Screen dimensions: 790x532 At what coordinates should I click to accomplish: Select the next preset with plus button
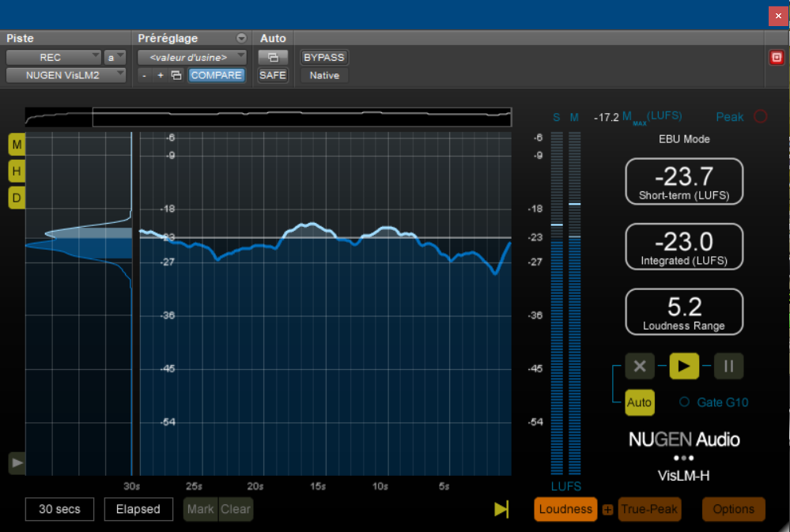click(x=161, y=76)
